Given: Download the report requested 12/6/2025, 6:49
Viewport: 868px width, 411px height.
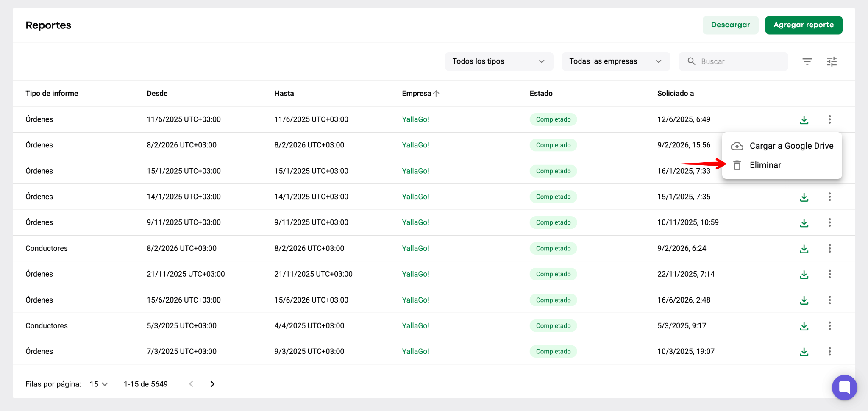Looking at the screenshot, I should [x=804, y=120].
